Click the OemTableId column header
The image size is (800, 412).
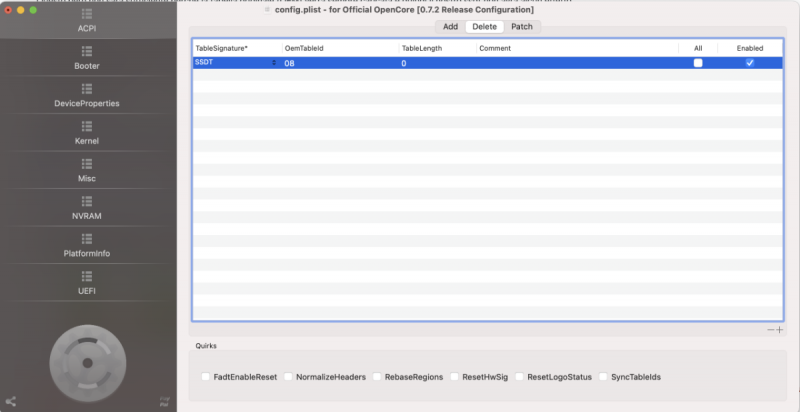click(340, 48)
